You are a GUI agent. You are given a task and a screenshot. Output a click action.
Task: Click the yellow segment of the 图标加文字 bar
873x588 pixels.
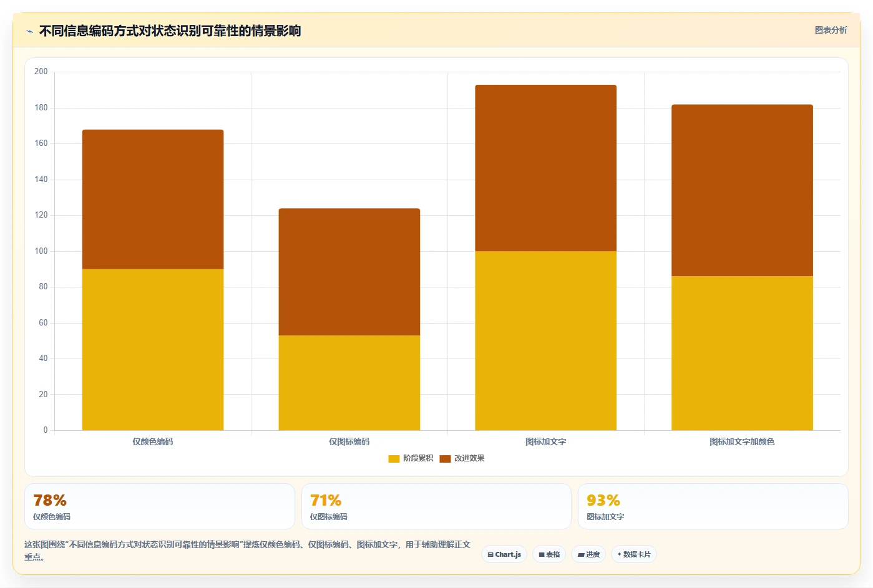pyautogui.click(x=546, y=341)
